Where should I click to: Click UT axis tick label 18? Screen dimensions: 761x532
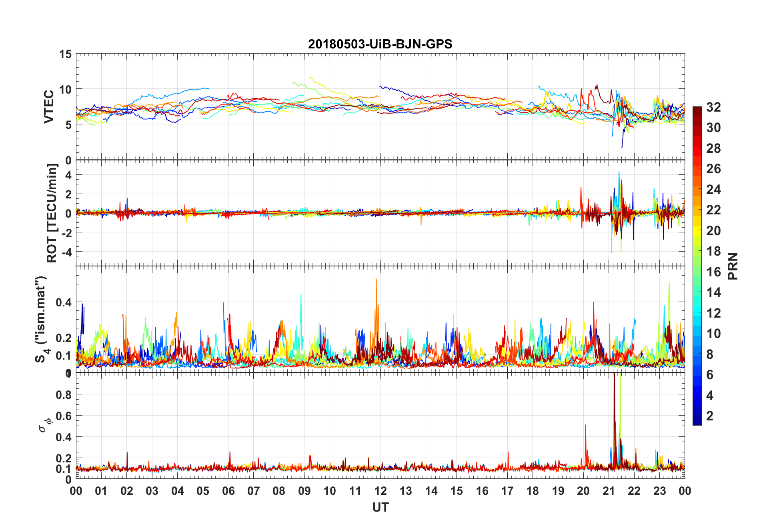pyautogui.click(x=533, y=491)
